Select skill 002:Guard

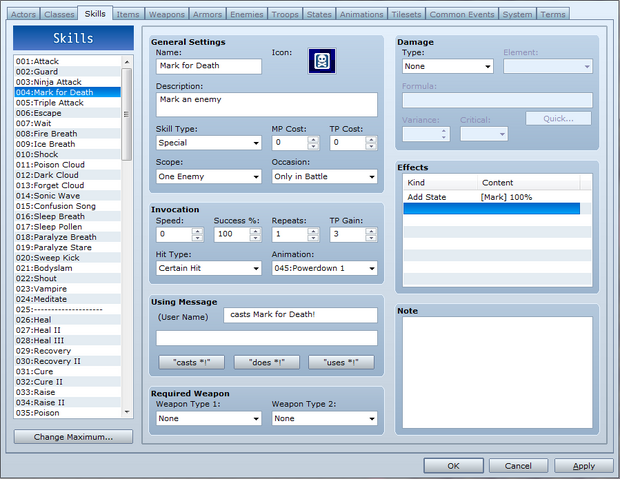[68, 72]
